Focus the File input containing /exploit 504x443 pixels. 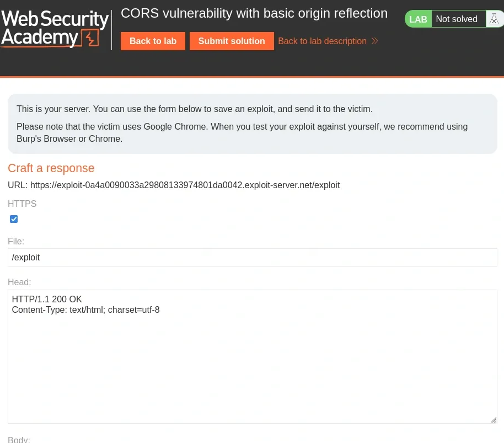point(253,257)
